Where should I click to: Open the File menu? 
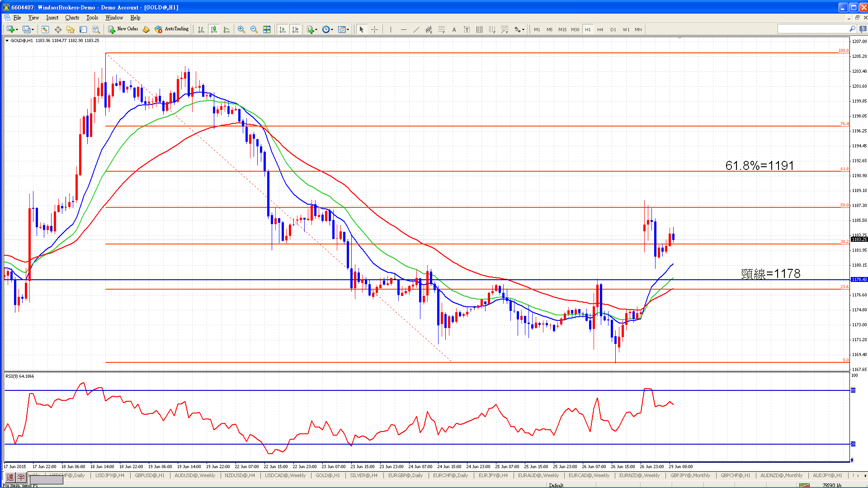point(17,18)
